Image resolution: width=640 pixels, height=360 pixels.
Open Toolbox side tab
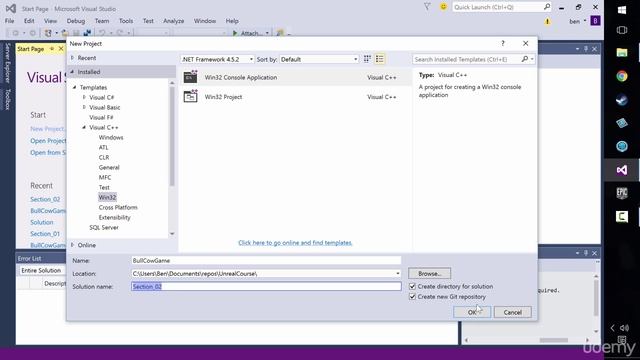click(x=7, y=99)
